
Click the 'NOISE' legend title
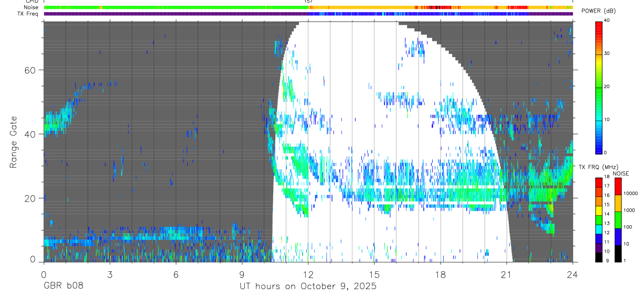click(621, 173)
